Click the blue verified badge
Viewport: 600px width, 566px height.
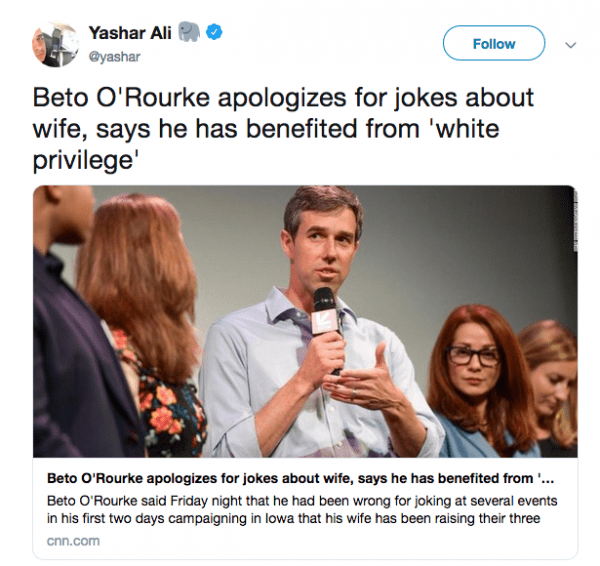214,34
